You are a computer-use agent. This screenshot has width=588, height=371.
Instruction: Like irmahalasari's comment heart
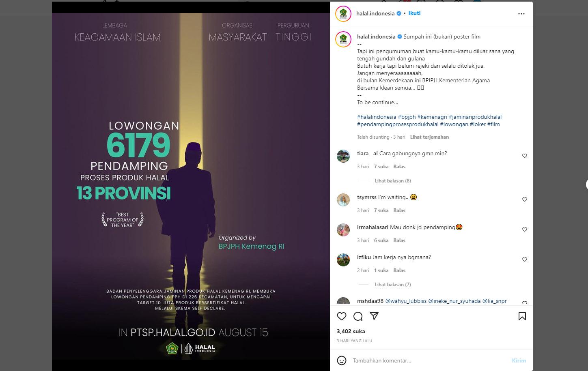point(525,229)
